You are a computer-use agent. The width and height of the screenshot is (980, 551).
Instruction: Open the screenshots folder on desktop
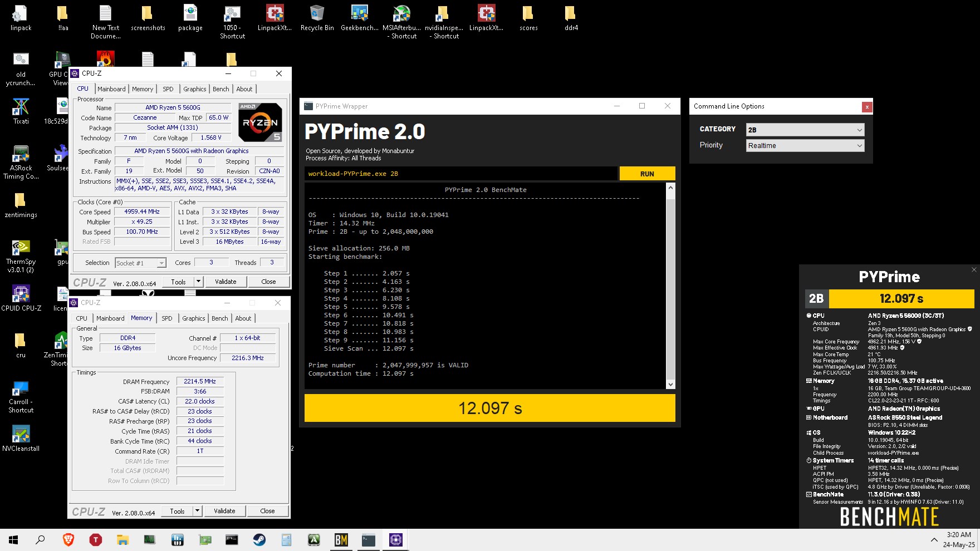pyautogui.click(x=148, y=18)
